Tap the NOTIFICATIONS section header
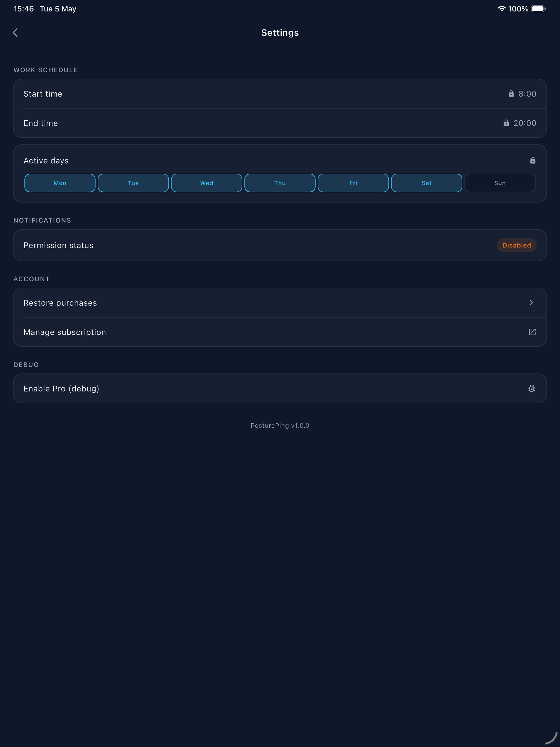This screenshot has width=560, height=747. tap(42, 220)
